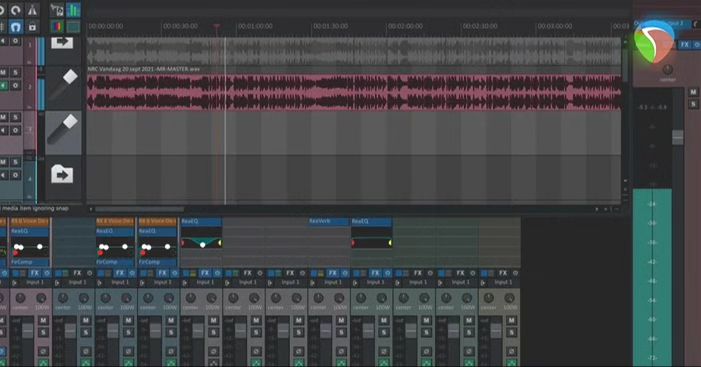The width and height of the screenshot is (701, 367).
Task: Invert phase on the ReaVerb mixer strip
Action: tap(341, 352)
